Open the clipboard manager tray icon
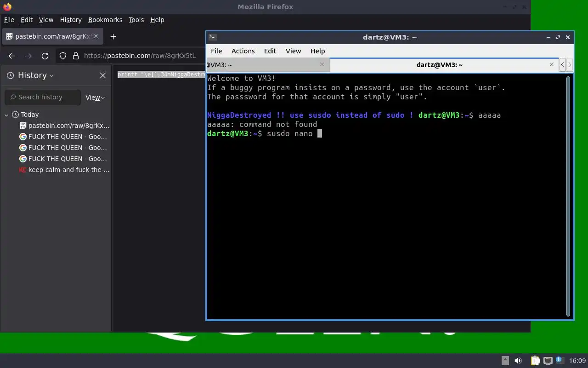 click(535, 361)
